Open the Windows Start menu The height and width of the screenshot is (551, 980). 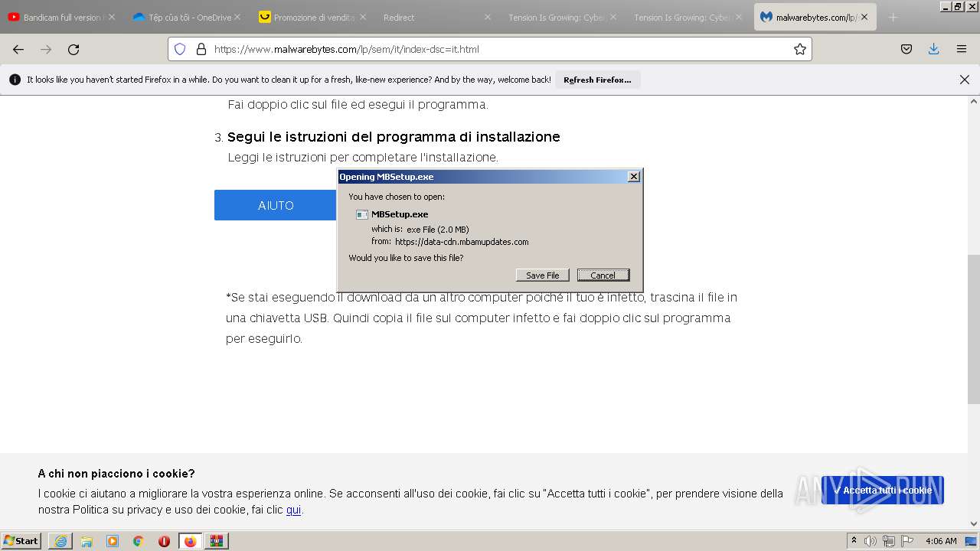click(x=21, y=540)
